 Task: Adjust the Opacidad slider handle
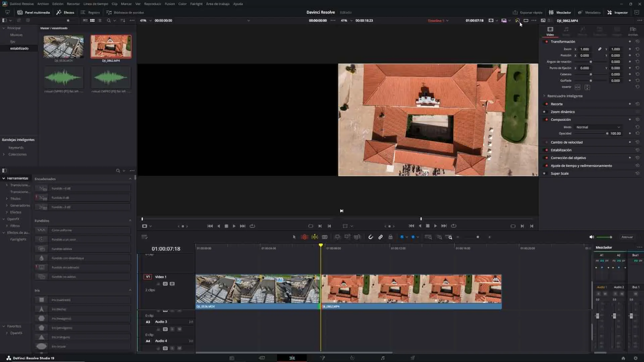607,134
